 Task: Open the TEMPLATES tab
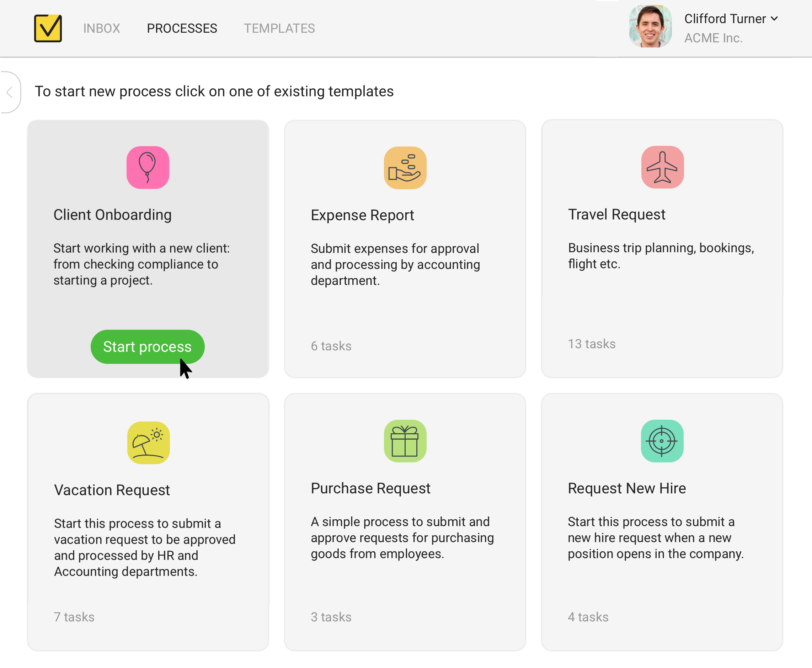279,28
